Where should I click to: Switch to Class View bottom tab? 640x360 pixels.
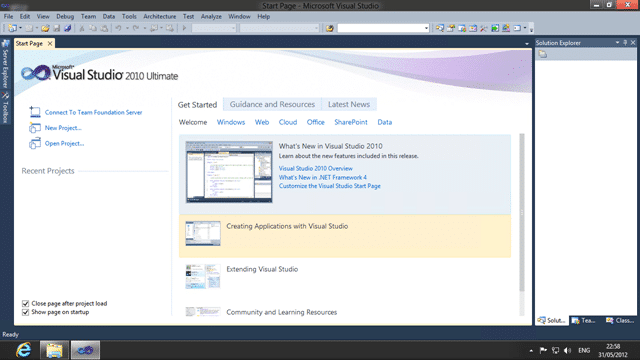point(620,320)
